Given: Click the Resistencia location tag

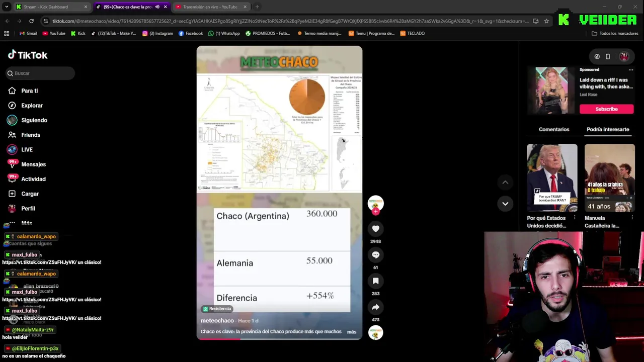Looking at the screenshot, I should coord(217,309).
